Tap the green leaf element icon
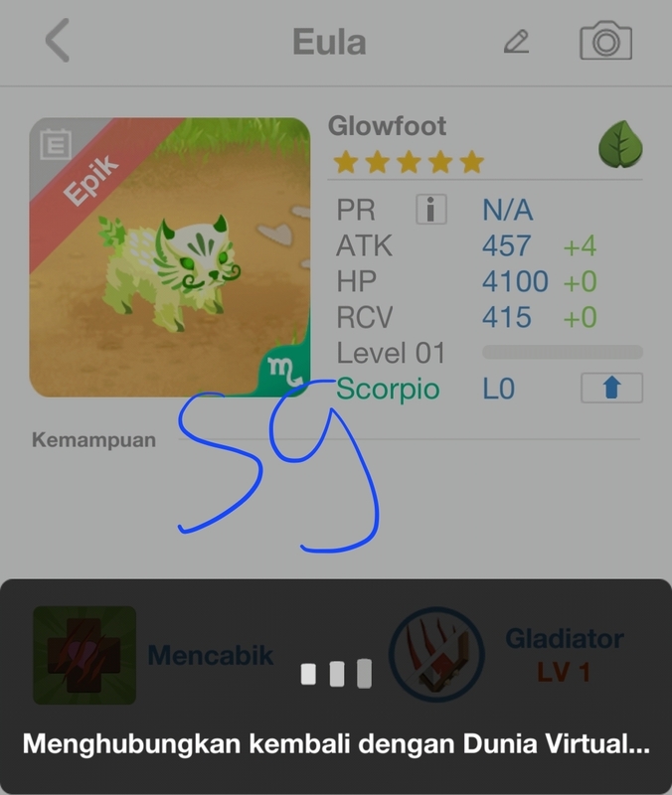The image size is (672, 795). [620, 144]
